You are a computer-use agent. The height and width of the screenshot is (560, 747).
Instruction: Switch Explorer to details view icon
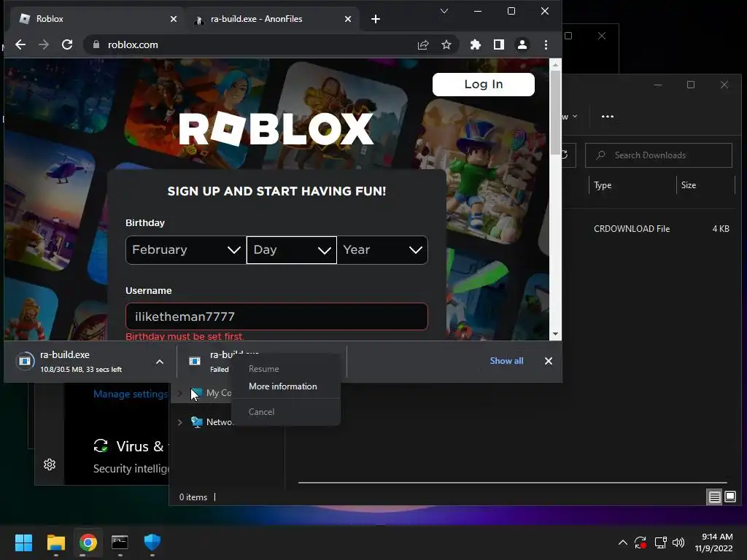(x=715, y=497)
